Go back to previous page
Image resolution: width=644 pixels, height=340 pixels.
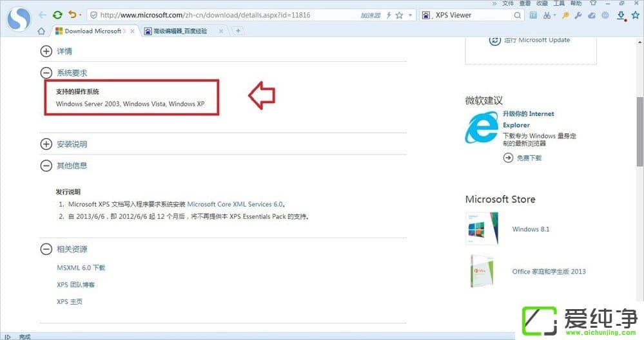pos(43,15)
